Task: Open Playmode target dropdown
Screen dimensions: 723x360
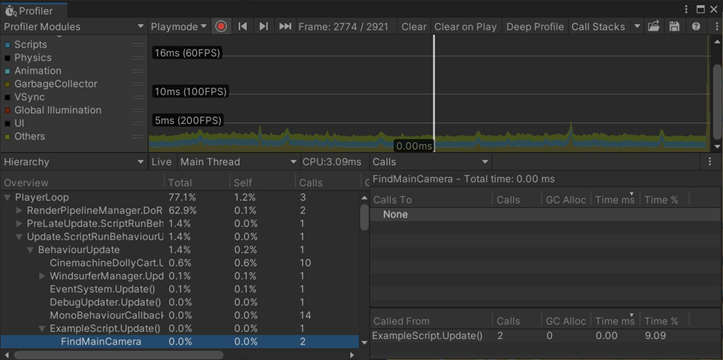Action: [x=179, y=27]
